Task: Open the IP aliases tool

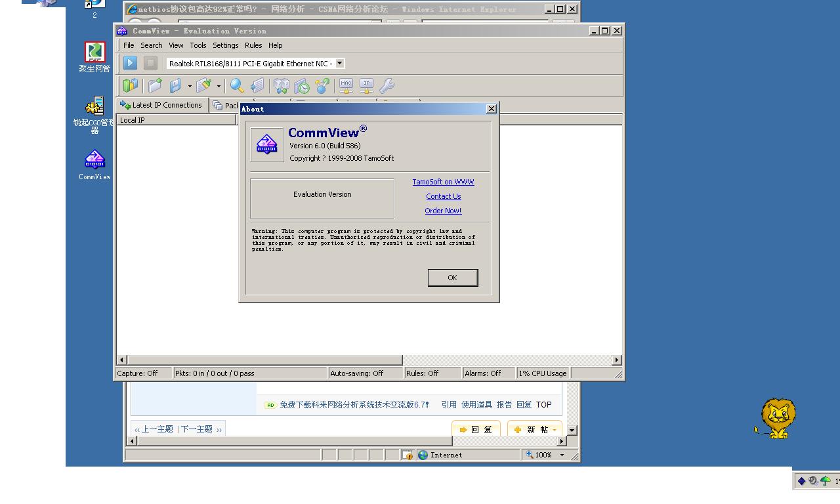Action: (x=366, y=85)
